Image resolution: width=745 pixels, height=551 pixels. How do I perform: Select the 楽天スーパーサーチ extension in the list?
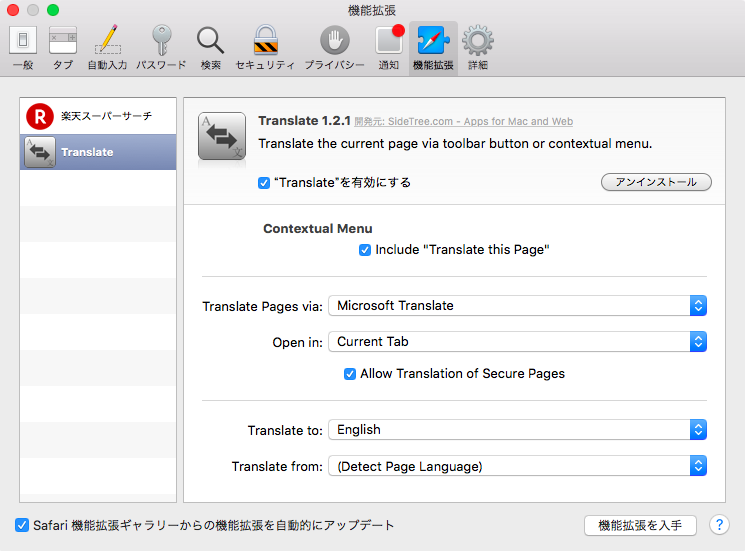(98, 116)
